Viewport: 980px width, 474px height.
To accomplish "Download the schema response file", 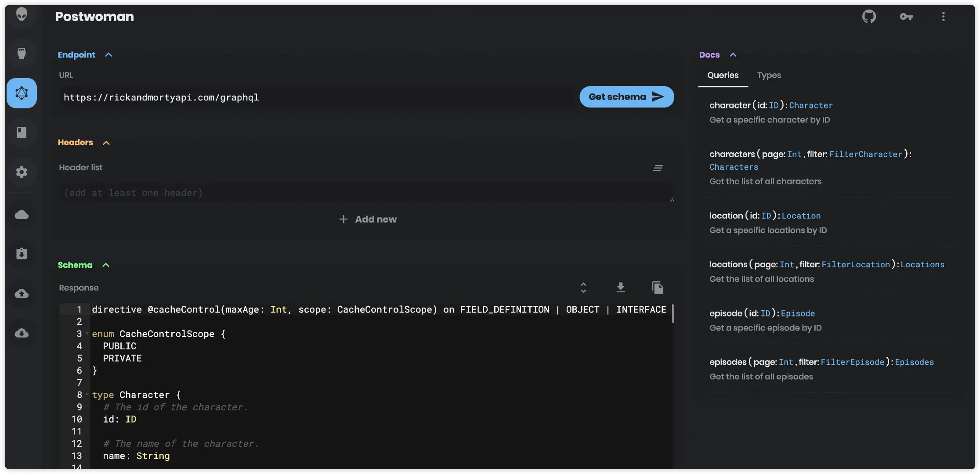I will coord(620,287).
